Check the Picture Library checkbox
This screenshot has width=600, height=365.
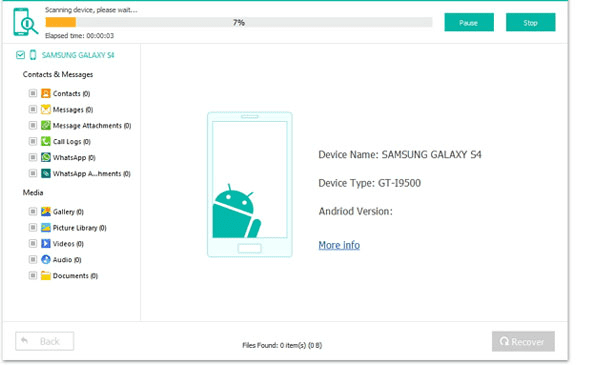point(33,228)
